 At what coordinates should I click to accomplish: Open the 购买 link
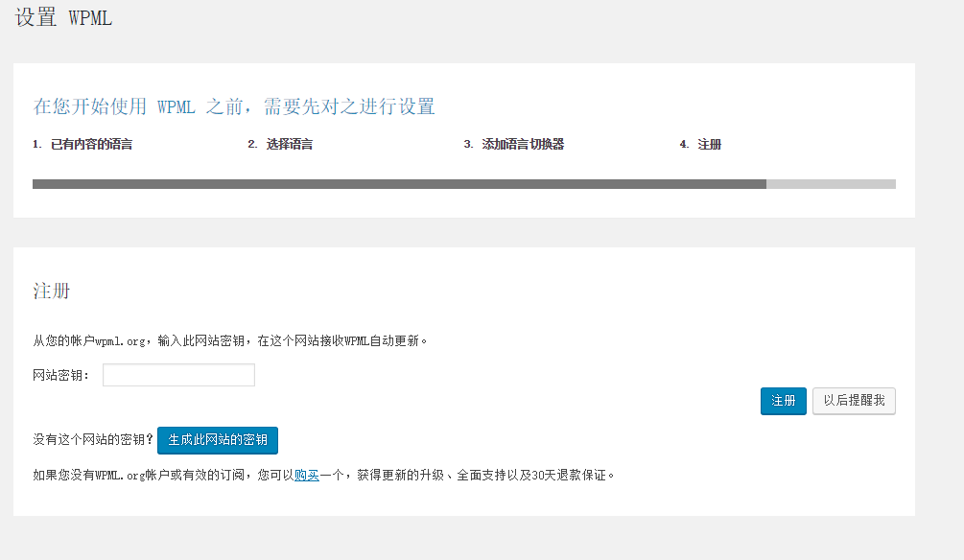pyautogui.click(x=307, y=475)
